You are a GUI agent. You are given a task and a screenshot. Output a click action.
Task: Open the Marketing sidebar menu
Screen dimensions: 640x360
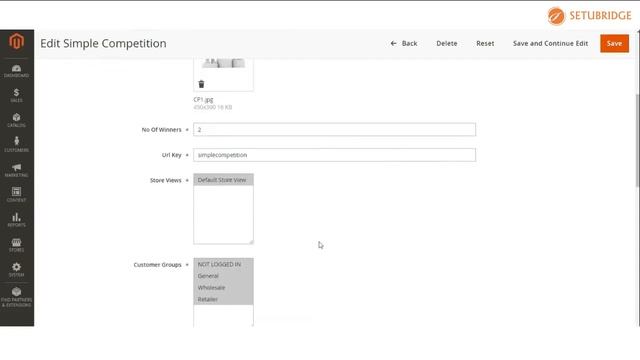pyautogui.click(x=16, y=170)
